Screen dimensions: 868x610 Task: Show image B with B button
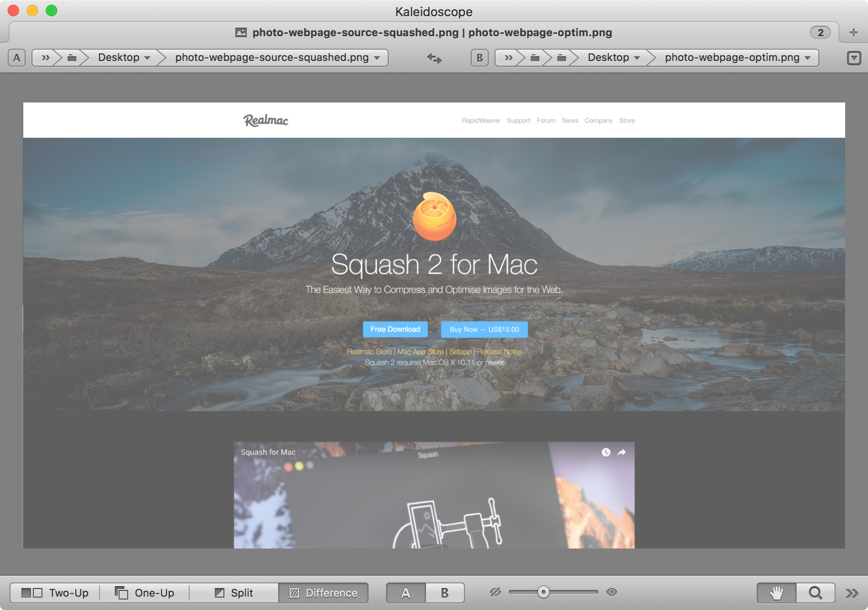coord(444,593)
